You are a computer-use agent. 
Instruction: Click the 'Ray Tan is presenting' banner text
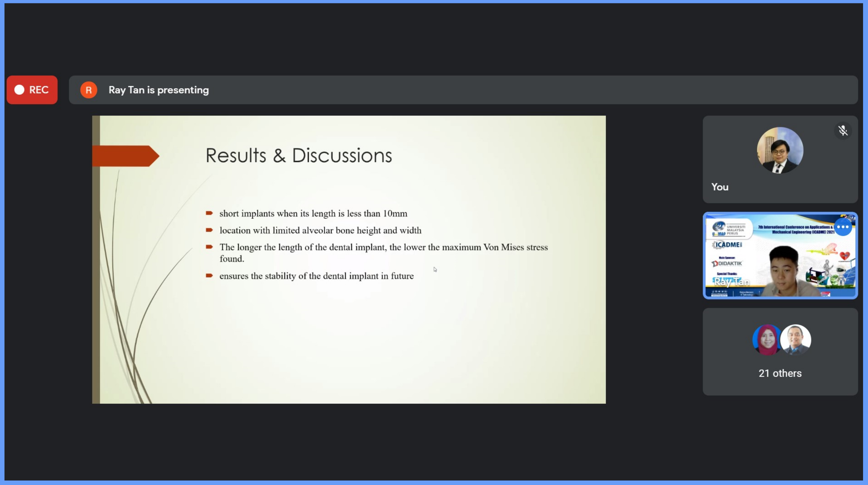158,90
